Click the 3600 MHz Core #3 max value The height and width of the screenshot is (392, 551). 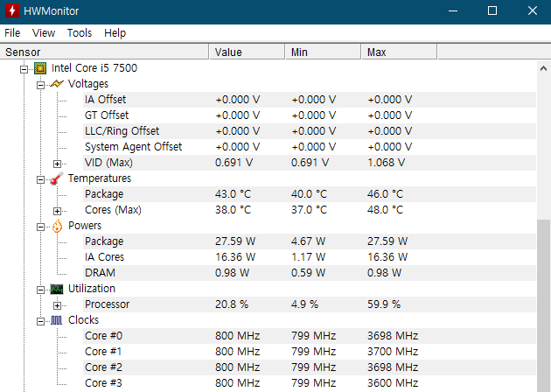click(393, 383)
